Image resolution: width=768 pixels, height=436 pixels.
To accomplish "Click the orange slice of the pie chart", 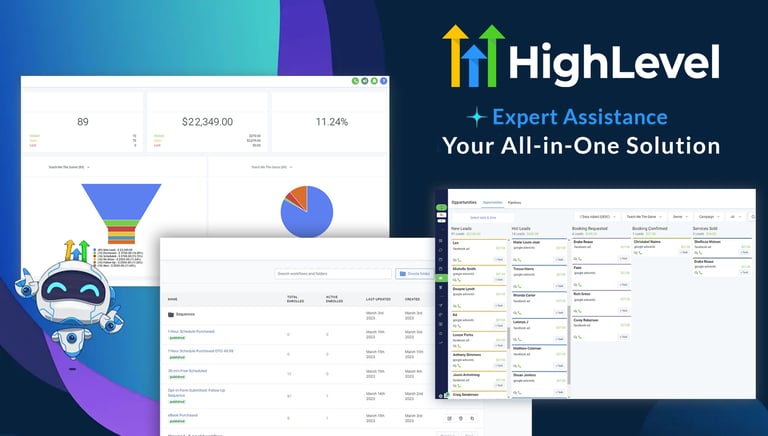I will tap(300, 195).
